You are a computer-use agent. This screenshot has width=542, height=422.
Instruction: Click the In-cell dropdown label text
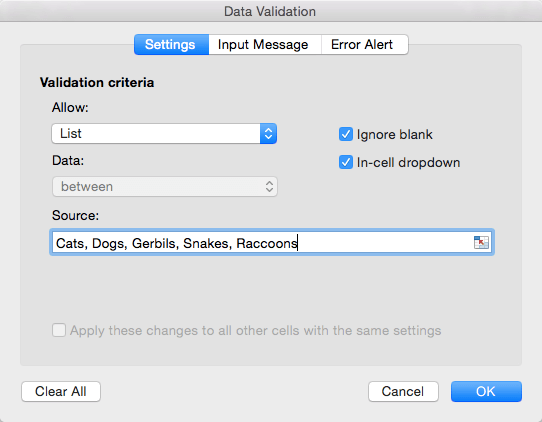pos(408,162)
